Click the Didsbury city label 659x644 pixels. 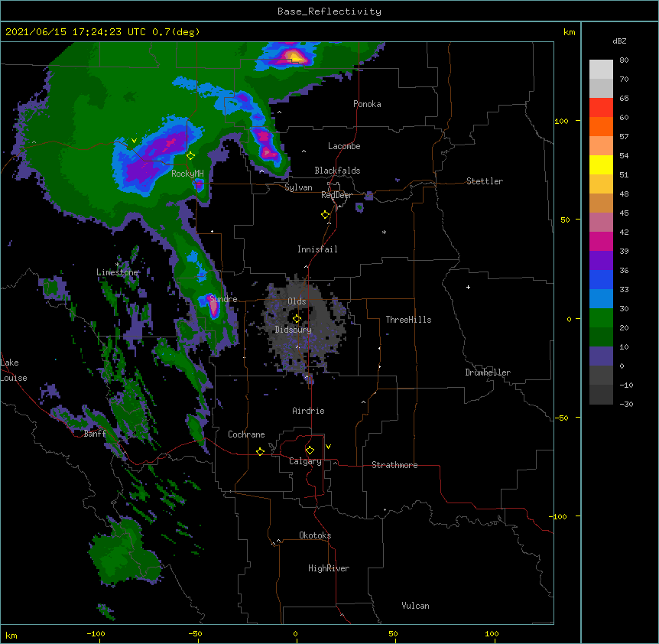[x=294, y=330]
